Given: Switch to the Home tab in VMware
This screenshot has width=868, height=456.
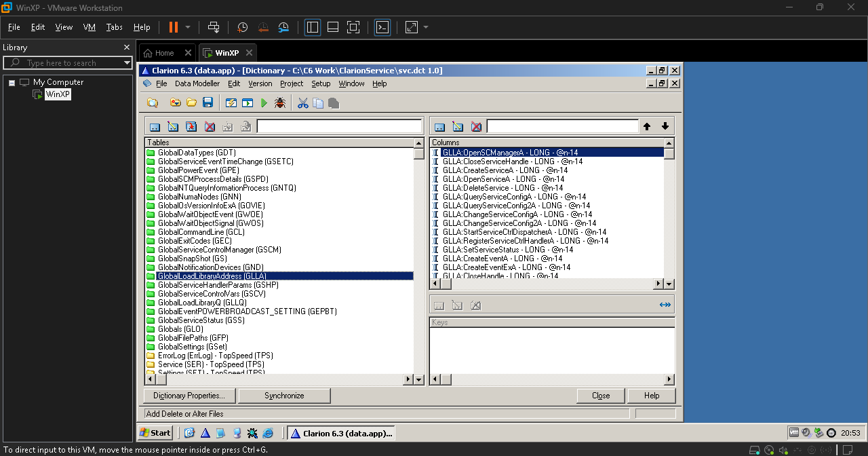Looking at the screenshot, I should point(164,53).
